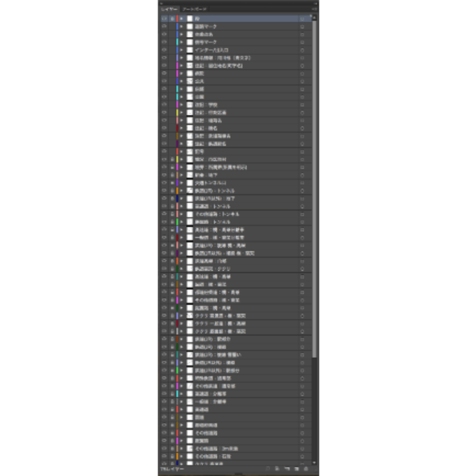Expand the インター/出入口 layer
This screenshot has height=476, width=476.
click(x=182, y=50)
